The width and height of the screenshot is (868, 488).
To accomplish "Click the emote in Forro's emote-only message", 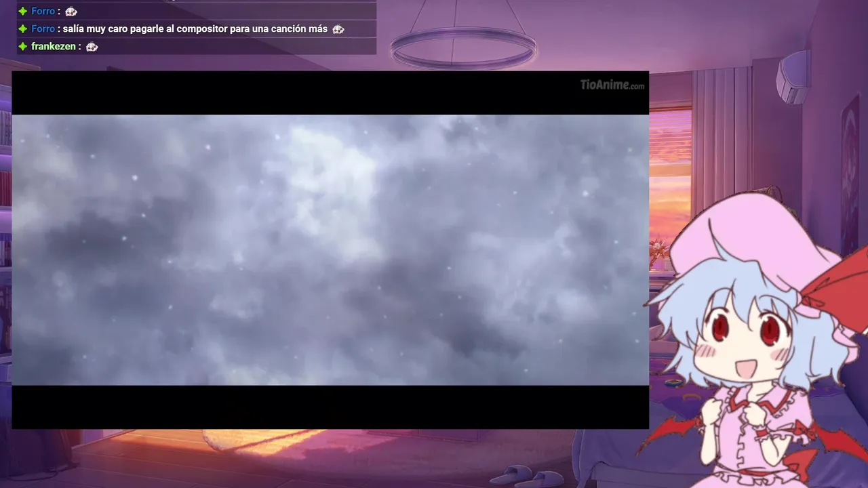I will click(71, 12).
